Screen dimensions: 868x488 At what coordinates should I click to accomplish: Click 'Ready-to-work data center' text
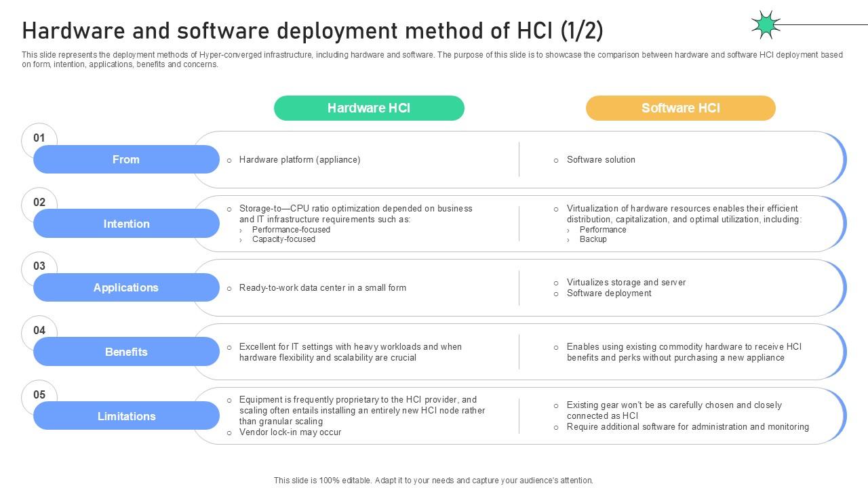pos(323,288)
